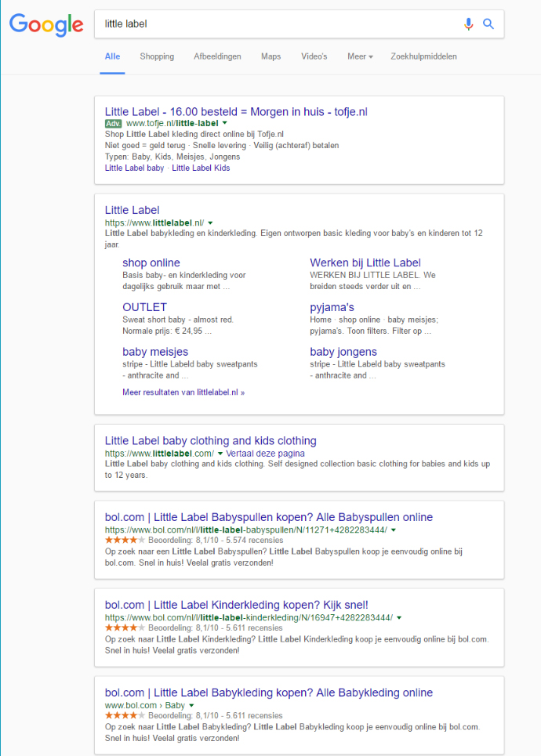Click 'Normale prijs: € 24,95' snippet
The width and height of the screenshot is (541, 756).
pyautogui.click(x=166, y=331)
